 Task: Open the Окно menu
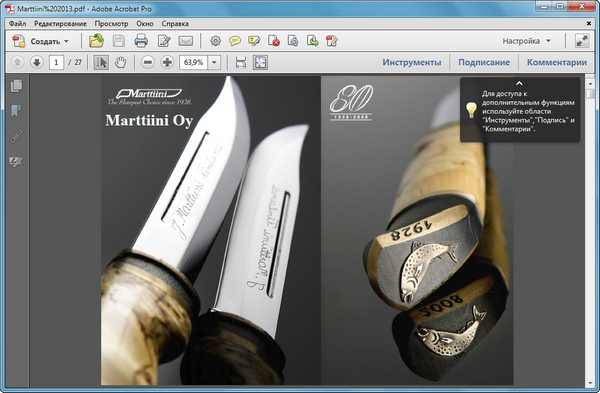[x=145, y=24]
